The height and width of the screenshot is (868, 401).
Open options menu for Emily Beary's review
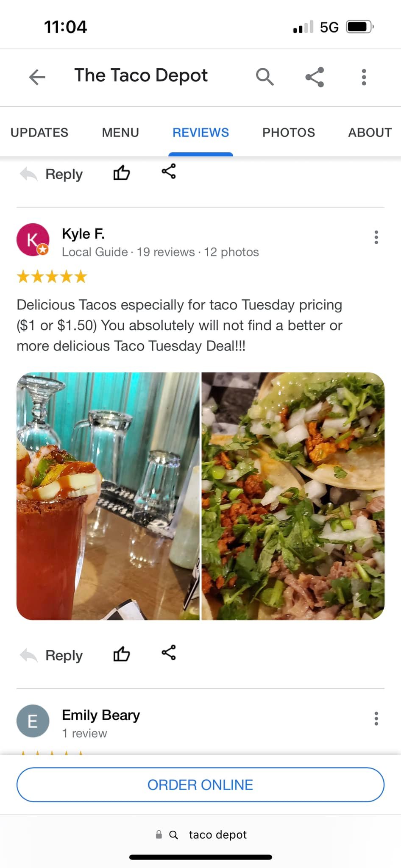click(x=376, y=718)
